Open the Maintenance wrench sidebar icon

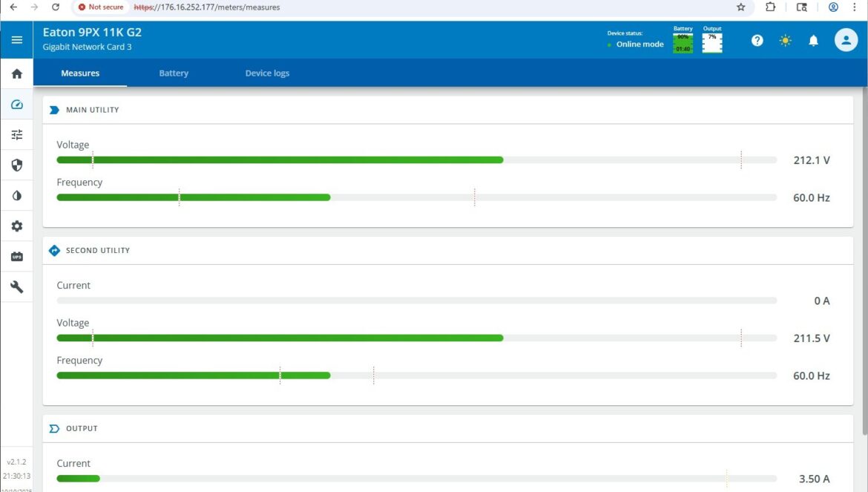click(16, 287)
